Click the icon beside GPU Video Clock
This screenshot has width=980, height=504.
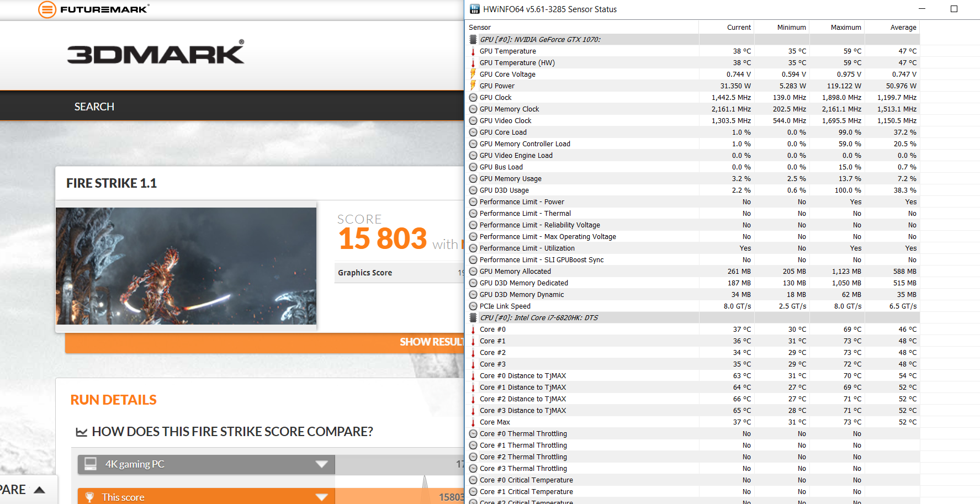click(473, 120)
